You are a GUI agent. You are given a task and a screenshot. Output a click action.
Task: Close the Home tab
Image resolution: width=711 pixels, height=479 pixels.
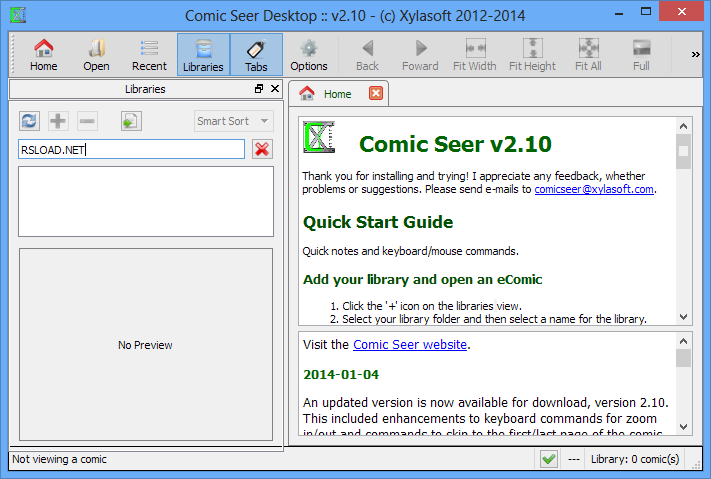point(376,93)
